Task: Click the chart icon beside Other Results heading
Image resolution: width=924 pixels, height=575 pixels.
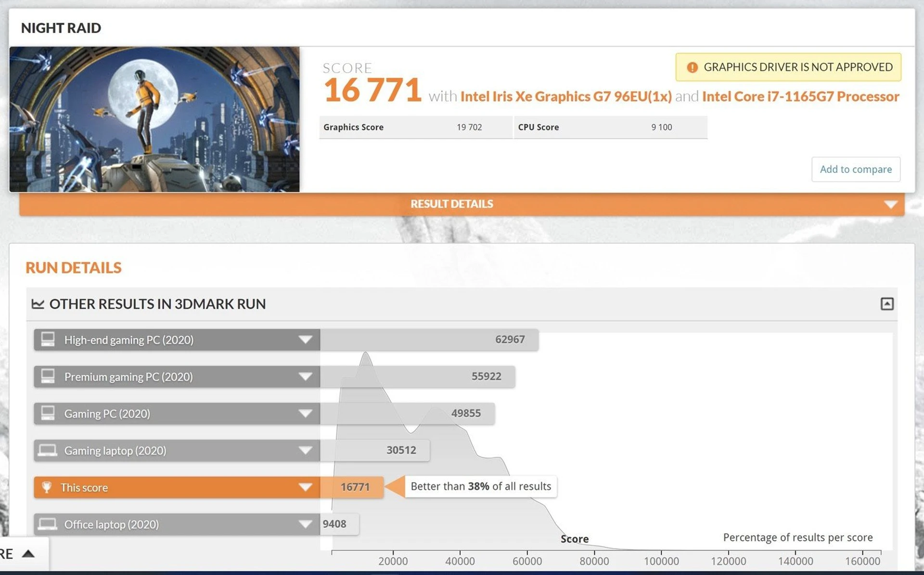Action: 38,304
